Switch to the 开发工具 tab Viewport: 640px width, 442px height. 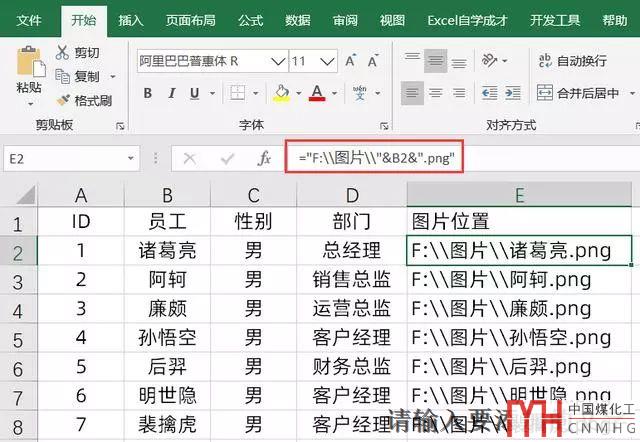555,20
